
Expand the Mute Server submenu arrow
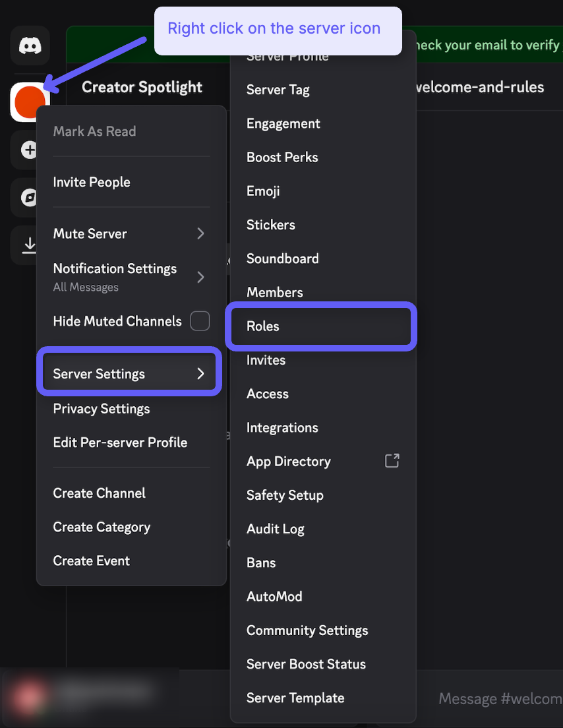[x=200, y=233]
